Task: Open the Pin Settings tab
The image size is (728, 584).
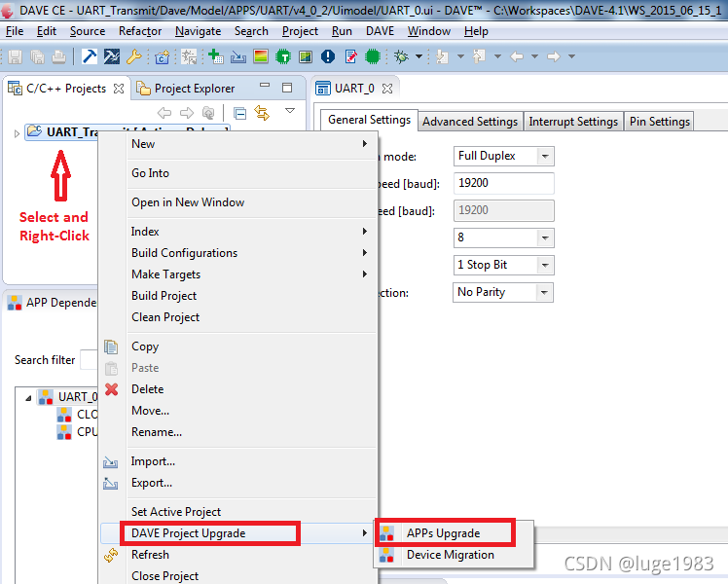Action: [660, 122]
